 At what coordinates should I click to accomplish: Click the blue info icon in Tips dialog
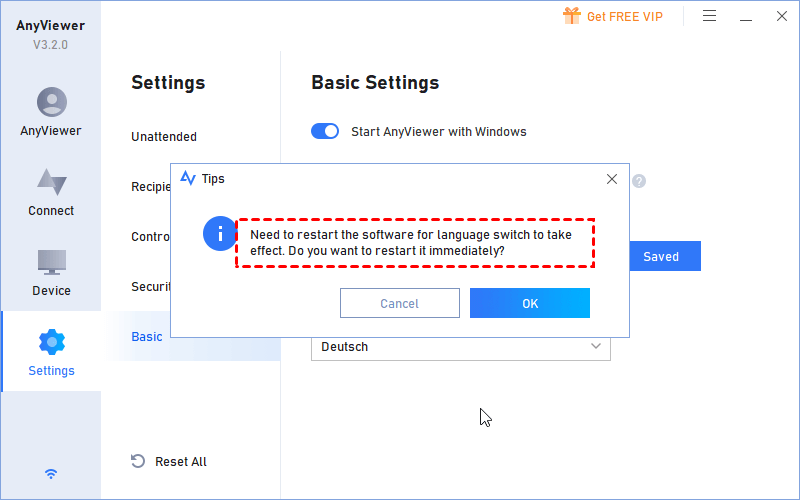click(x=220, y=234)
